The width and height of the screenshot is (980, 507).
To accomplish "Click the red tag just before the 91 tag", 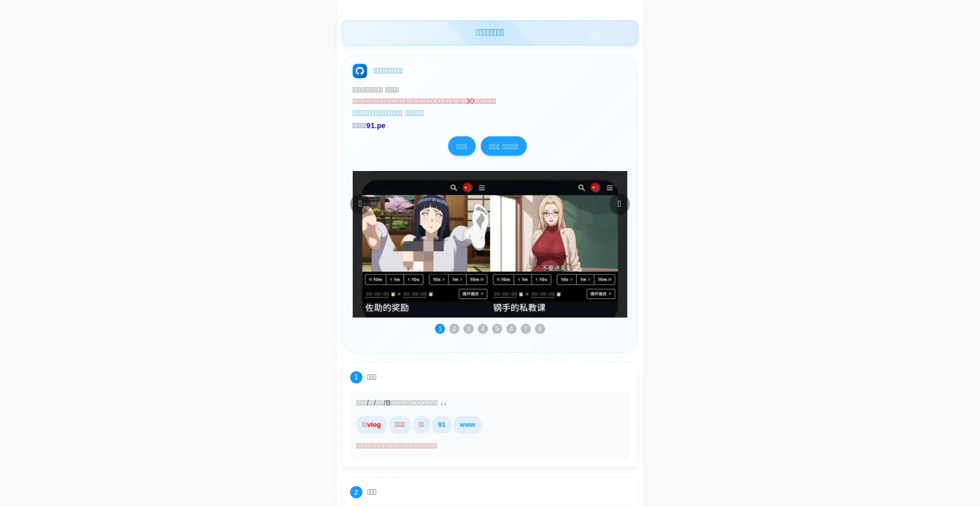I will click(422, 425).
